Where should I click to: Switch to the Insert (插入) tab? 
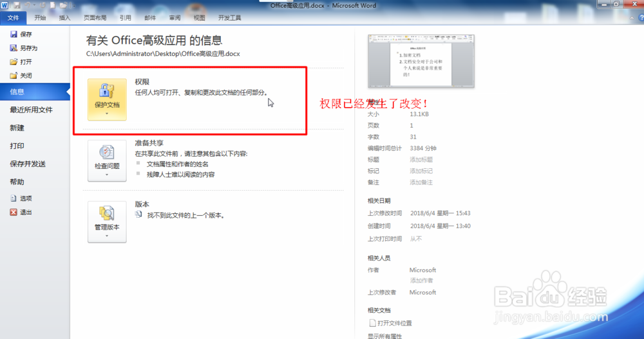(x=64, y=17)
